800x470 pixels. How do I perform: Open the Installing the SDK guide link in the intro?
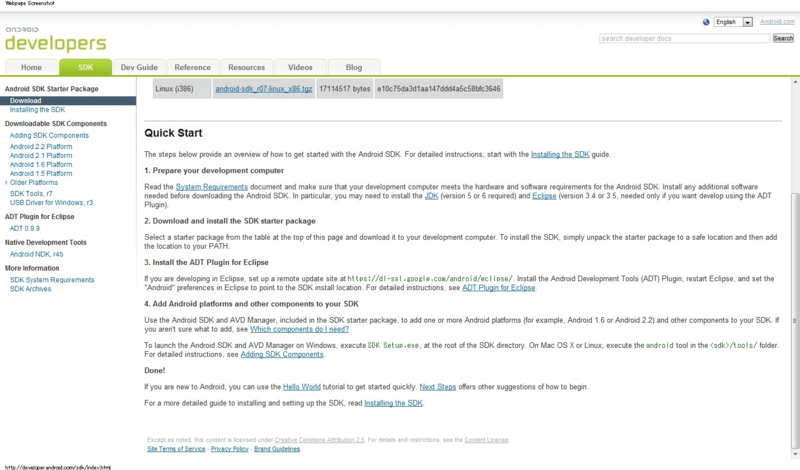[x=560, y=154]
